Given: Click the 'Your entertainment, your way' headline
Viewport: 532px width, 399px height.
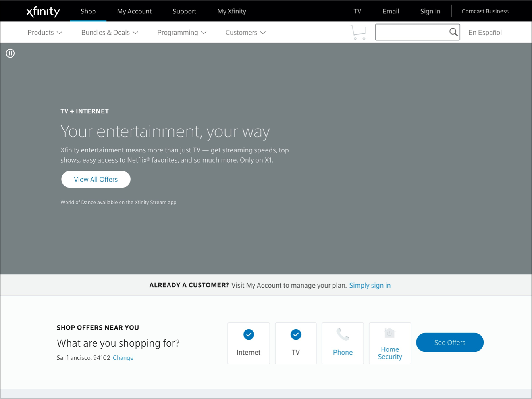Looking at the screenshot, I should click(165, 131).
